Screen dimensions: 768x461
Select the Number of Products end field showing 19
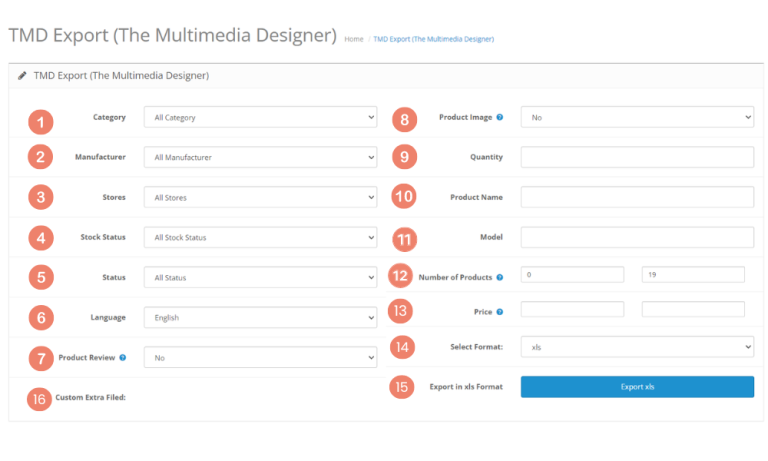[x=693, y=274]
